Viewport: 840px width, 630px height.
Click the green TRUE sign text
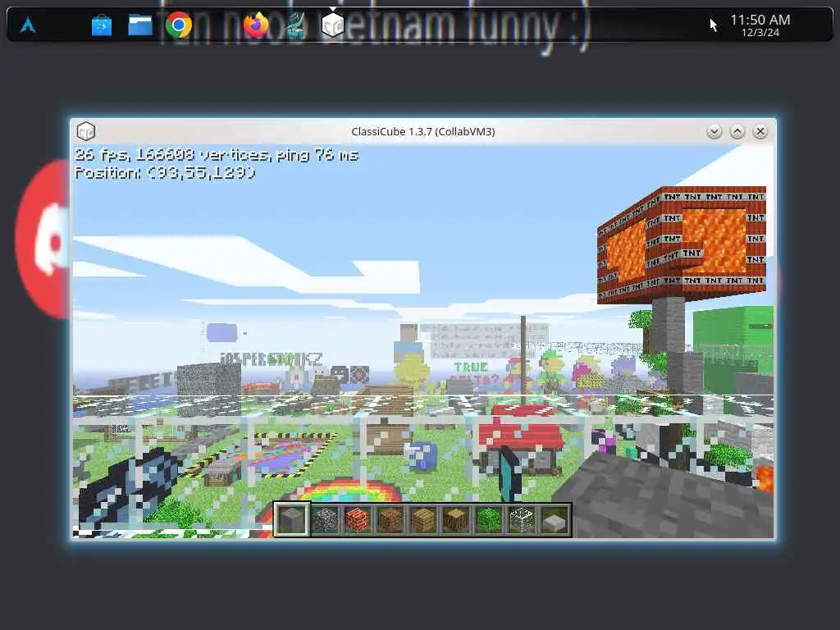click(471, 367)
